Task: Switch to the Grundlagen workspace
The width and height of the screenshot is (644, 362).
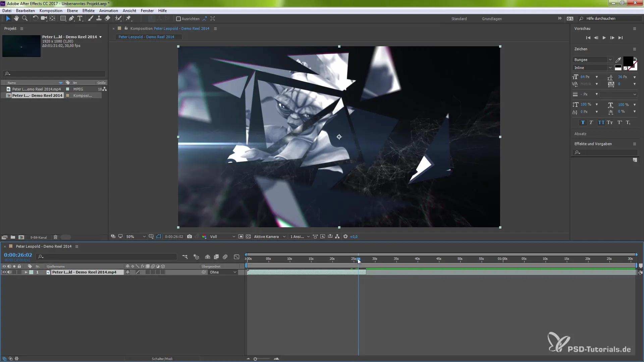Action: [x=492, y=19]
